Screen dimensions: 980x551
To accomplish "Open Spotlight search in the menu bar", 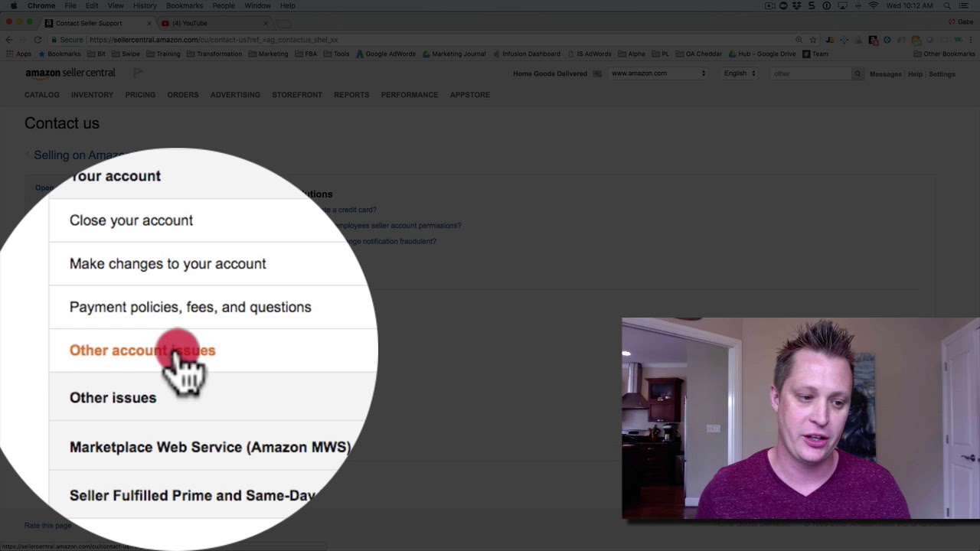I will point(948,5).
